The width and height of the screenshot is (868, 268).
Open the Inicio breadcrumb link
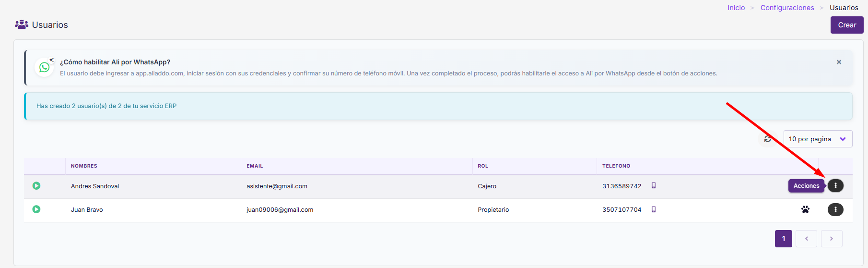pyautogui.click(x=736, y=8)
